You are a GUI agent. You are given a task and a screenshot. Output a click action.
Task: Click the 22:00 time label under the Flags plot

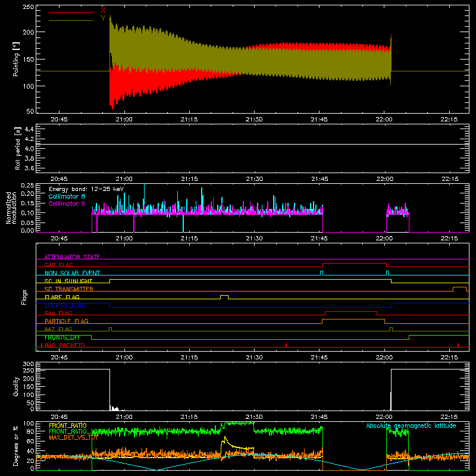pos(384,358)
